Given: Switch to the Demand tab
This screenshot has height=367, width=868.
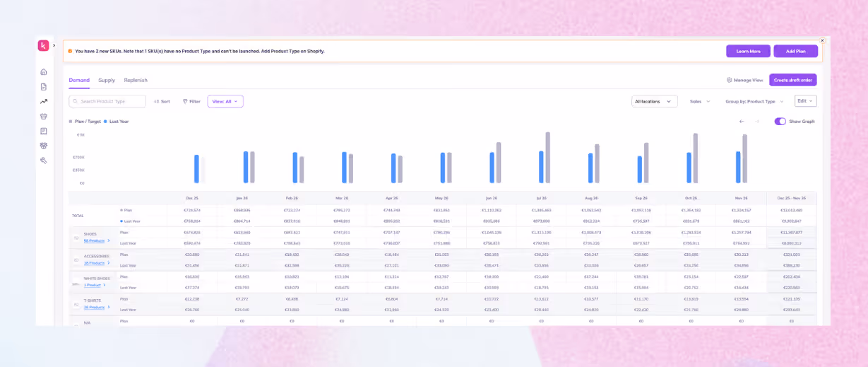Looking at the screenshot, I should pyautogui.click(x=79, y=80).
